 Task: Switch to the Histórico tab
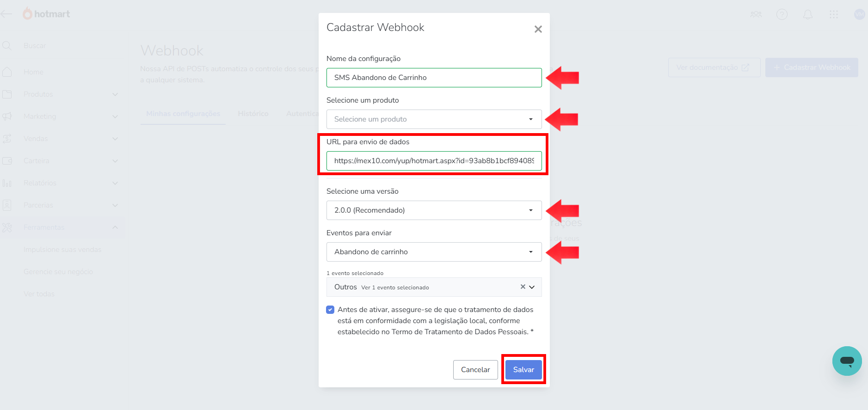tap(253, 114)
